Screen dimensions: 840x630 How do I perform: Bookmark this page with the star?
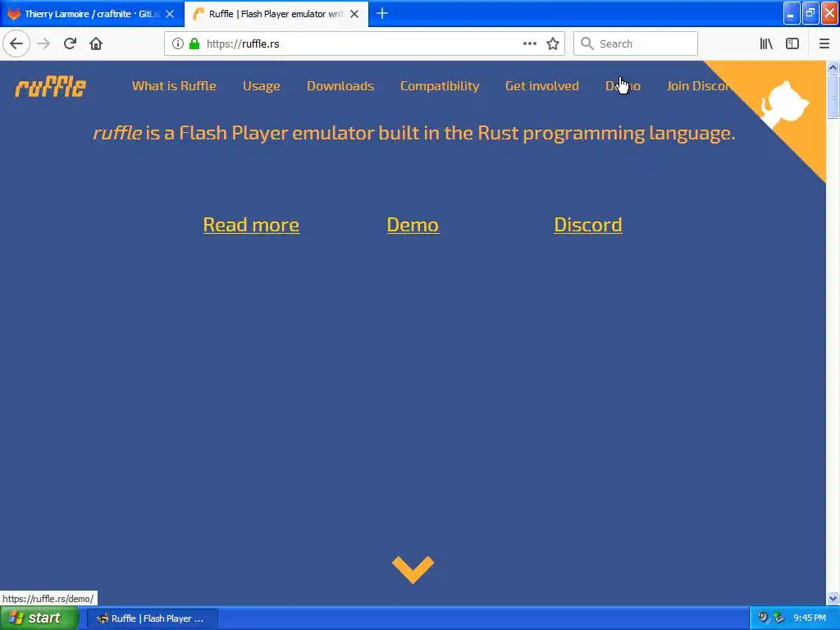pyautogui.click(x=553, y=43)
